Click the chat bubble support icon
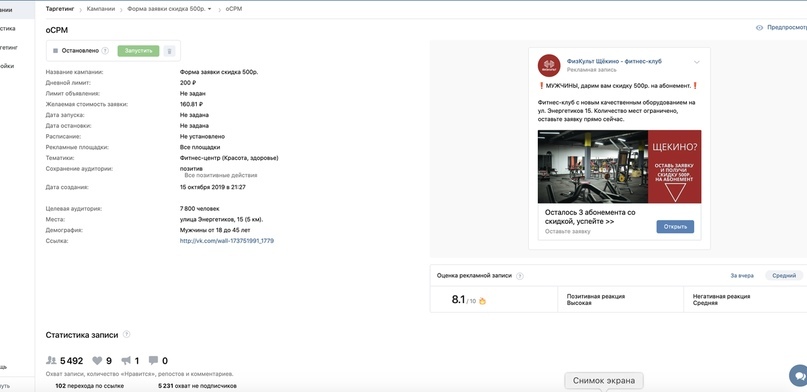Screen dimensions: 807x392 point(799,376)
